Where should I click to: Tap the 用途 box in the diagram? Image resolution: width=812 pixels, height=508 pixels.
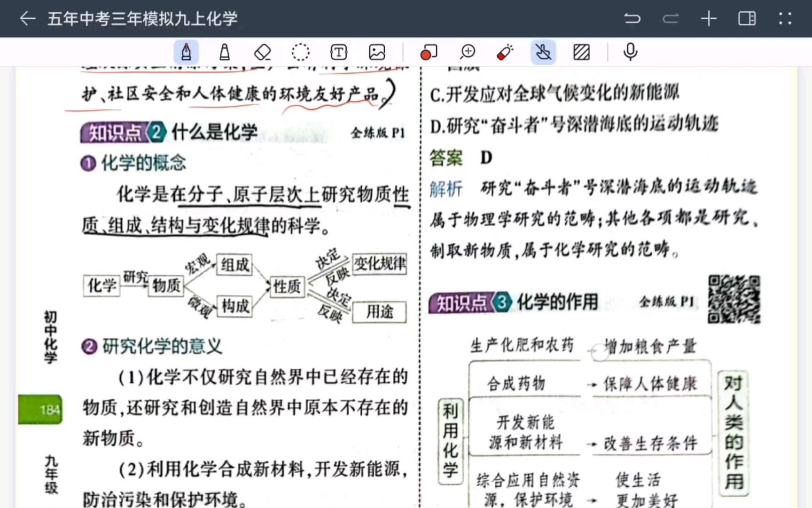379,312
